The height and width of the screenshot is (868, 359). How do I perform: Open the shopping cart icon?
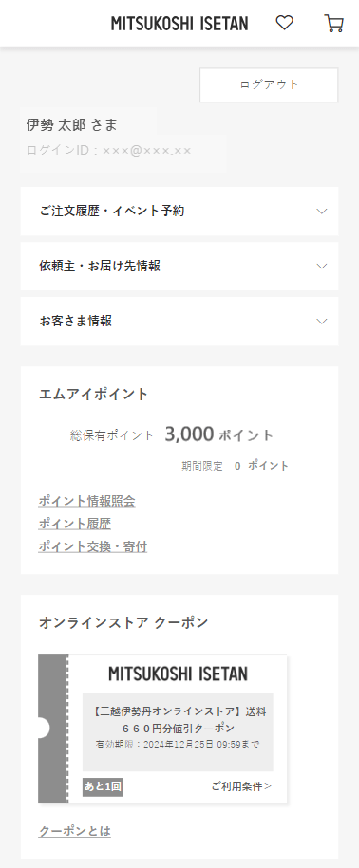coord(333,24)
